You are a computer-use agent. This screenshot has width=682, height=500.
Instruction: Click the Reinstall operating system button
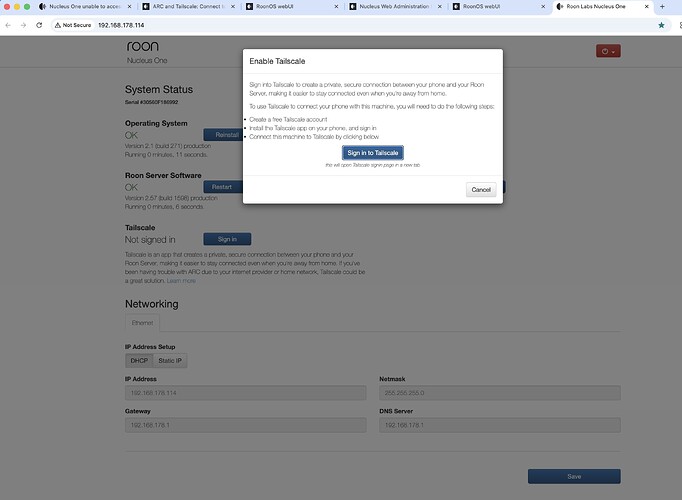[x=223, y=135]
